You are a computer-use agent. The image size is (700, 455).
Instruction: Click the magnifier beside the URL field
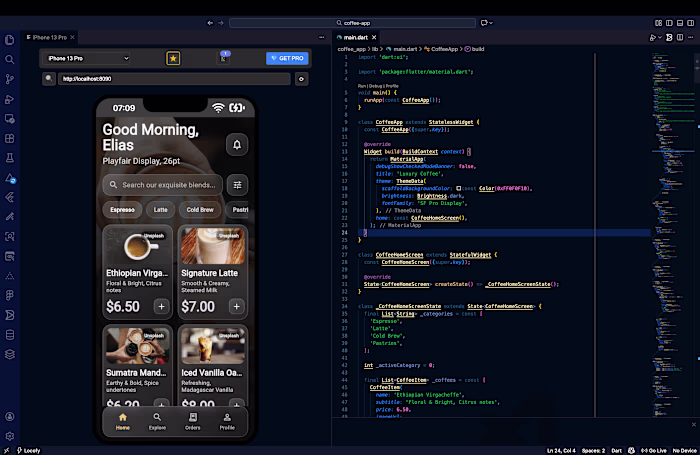[49, 79]
